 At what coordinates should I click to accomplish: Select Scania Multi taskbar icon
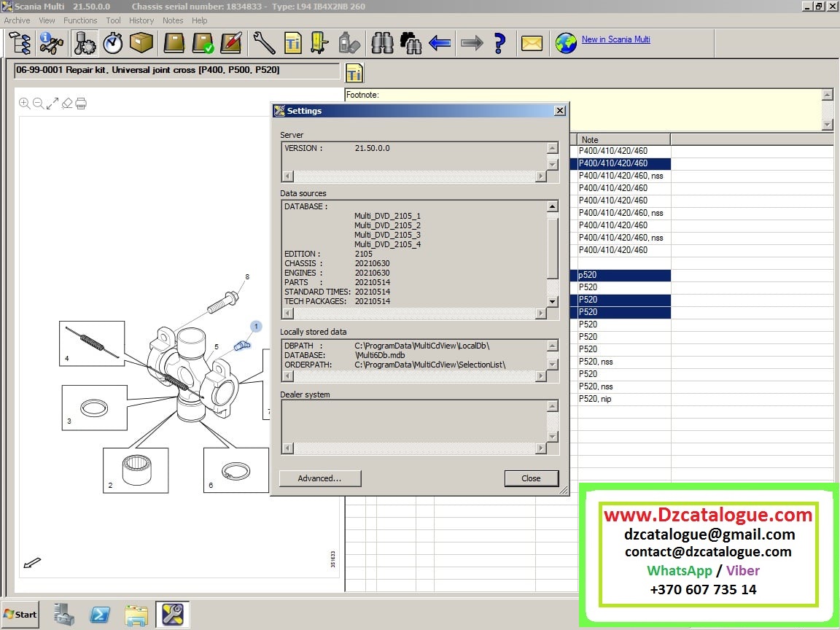[173, 615]
